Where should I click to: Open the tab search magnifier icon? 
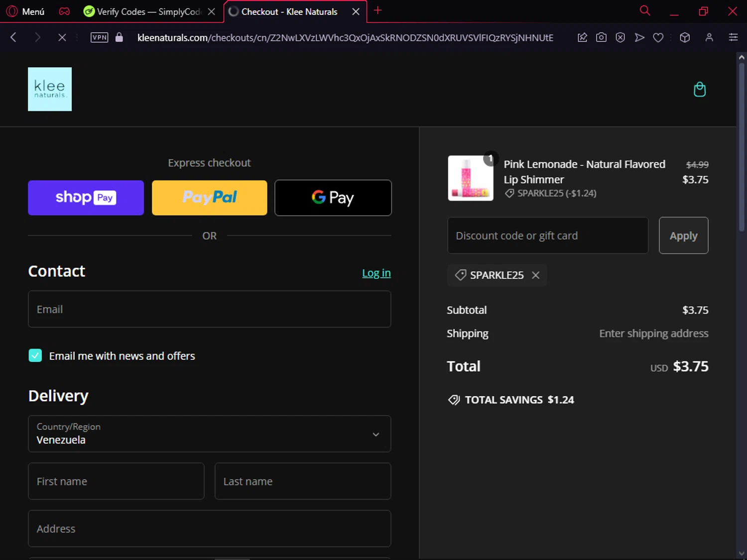645,10
